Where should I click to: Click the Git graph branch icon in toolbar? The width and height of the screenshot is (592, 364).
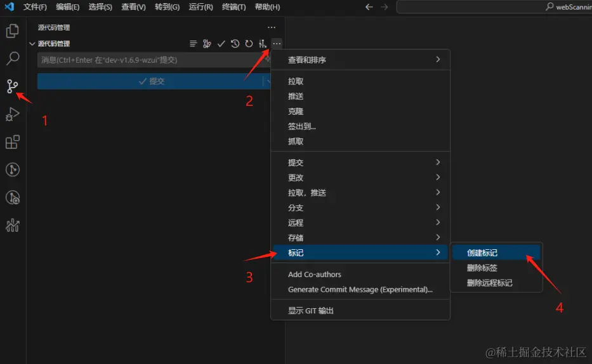point(207,44)
